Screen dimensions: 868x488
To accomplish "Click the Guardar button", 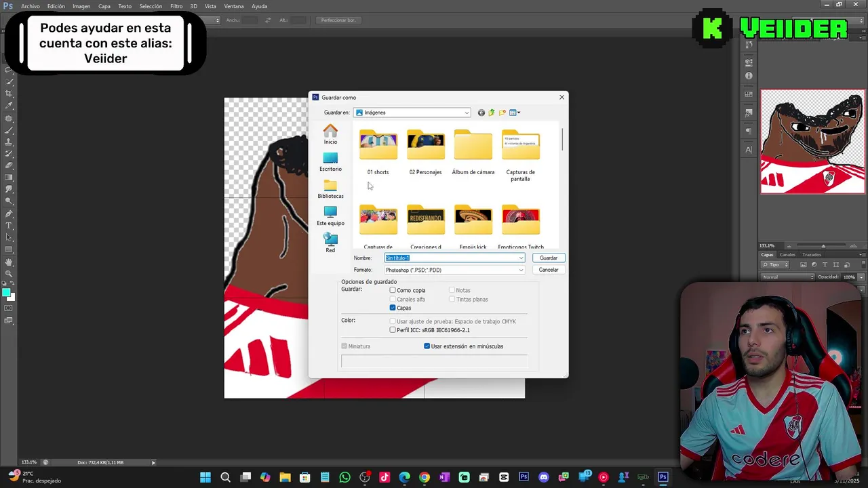I will [x=549, y=258].
